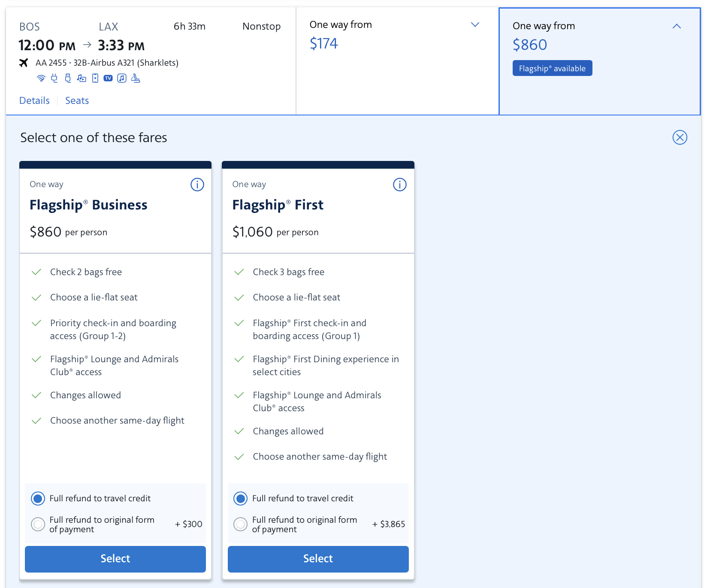Click "Flagship First Dining experience" feature
This screenshot has width=707, height=588.
(x=326, y=365)
